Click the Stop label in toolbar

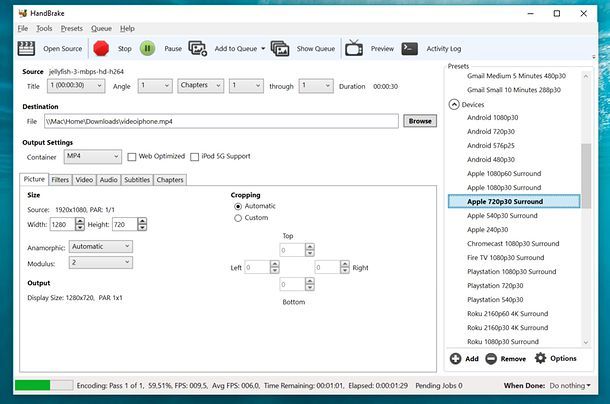(x=124, y=49)
